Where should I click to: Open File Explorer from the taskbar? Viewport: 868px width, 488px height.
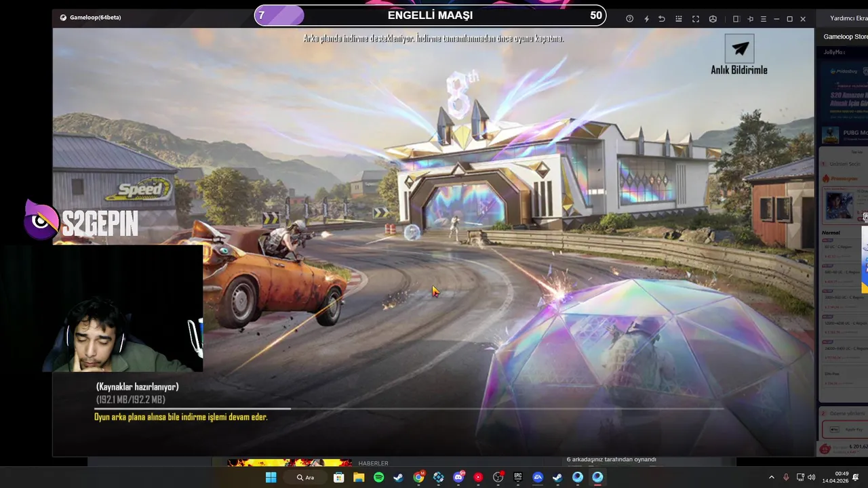pos(359,477)
